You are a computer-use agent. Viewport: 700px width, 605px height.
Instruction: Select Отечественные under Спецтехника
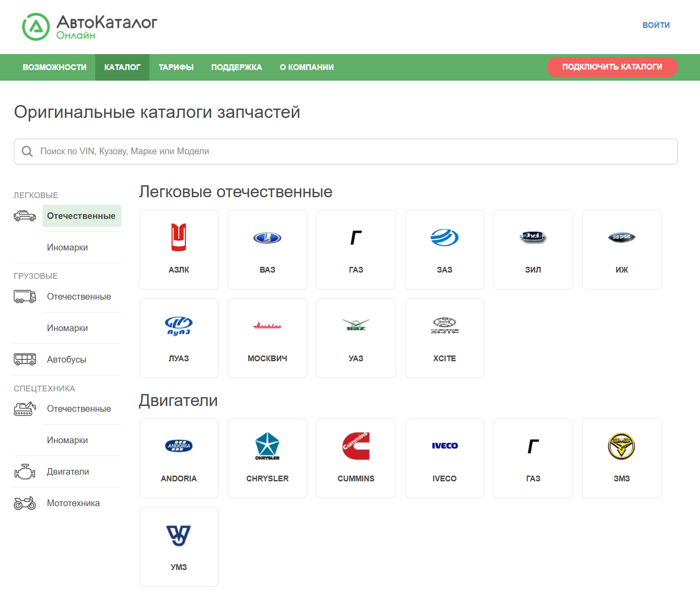[79, 409]
